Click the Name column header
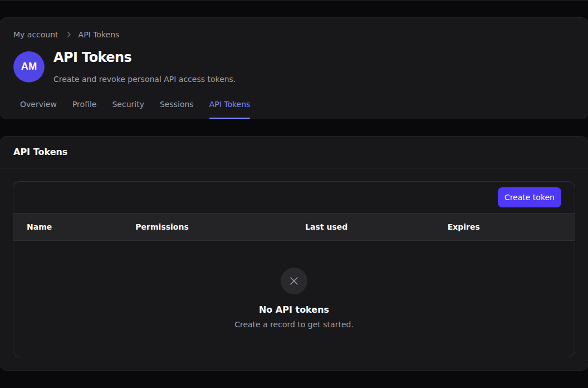This screenshot has width=588, height=388. [40, 227]
